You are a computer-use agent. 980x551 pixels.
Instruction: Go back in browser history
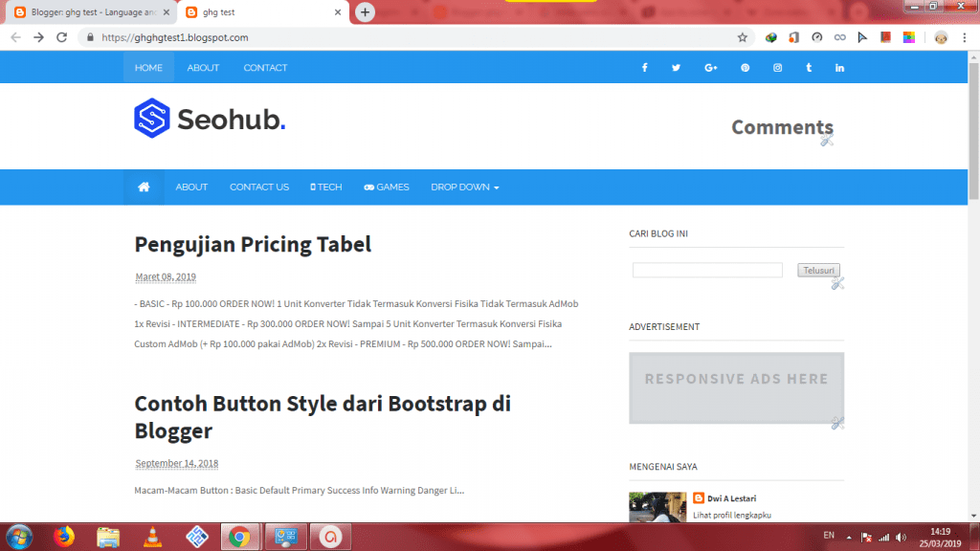click(15, 37)
